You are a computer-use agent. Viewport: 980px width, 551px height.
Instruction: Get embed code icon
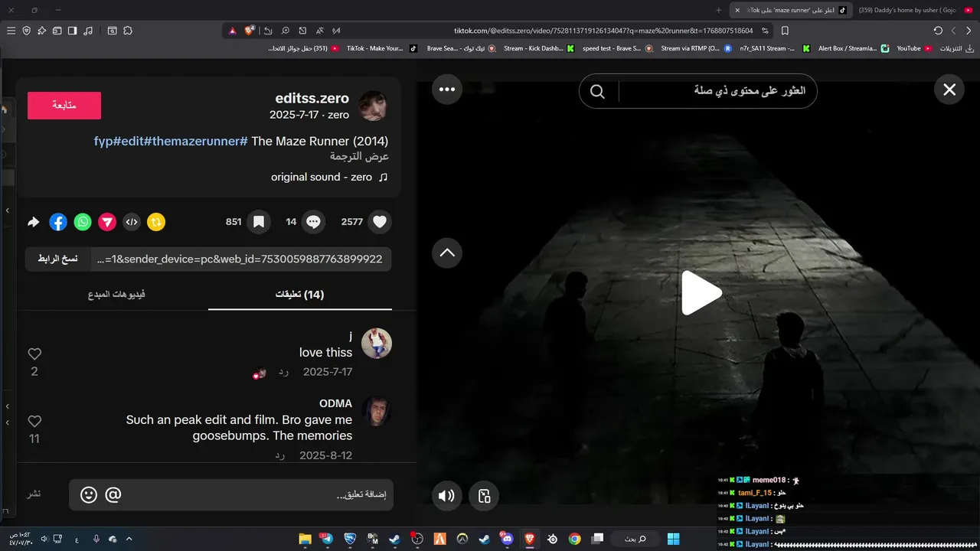(x=132, y=222)
